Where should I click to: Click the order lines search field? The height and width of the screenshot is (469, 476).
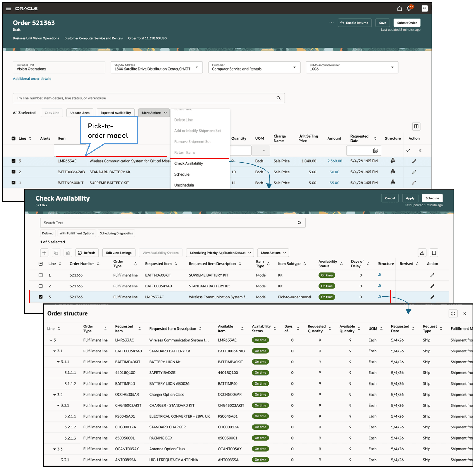click(x=149, y=98)
